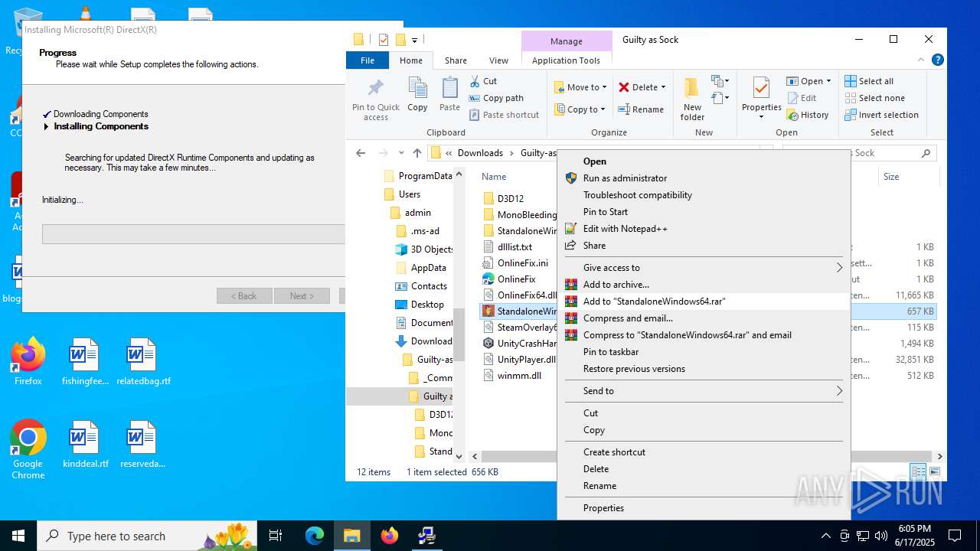Collapse the ribbon with chevron
The height and width of the screenshot is (551, 980).
click(920, 60)
